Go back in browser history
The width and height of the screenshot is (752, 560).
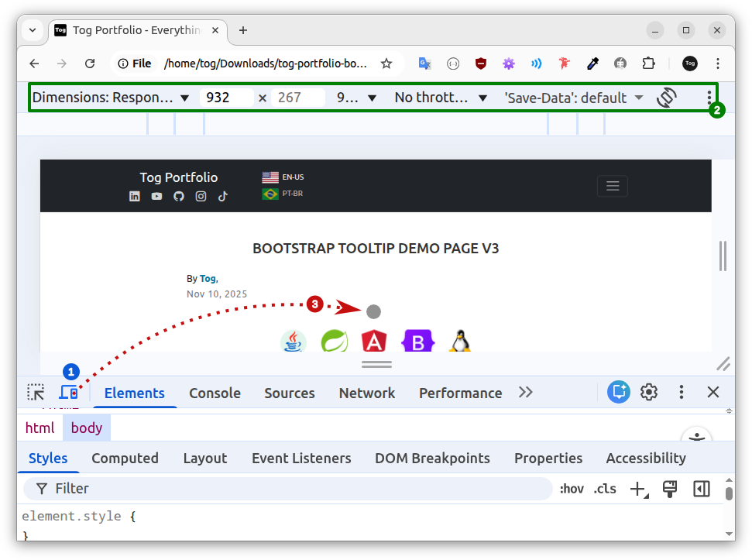point(34,64)
